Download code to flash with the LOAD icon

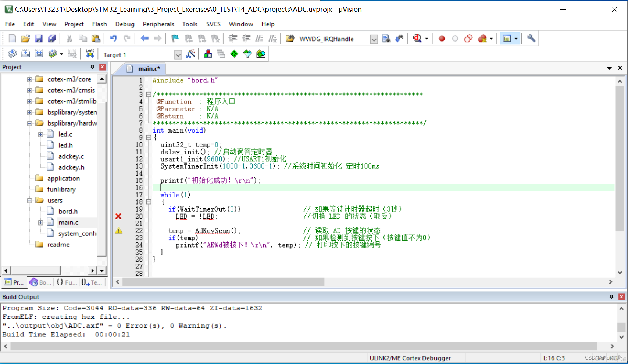90,54
